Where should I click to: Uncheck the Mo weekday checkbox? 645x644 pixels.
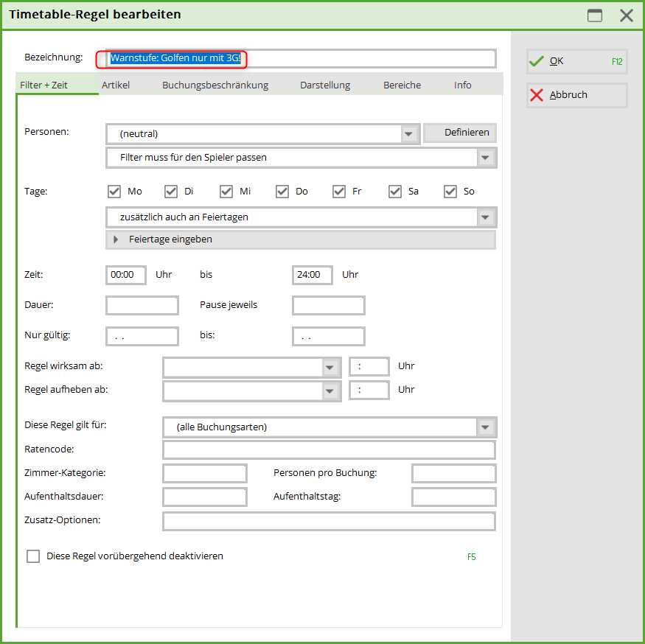pyautogui.click(x=114, y=192)
